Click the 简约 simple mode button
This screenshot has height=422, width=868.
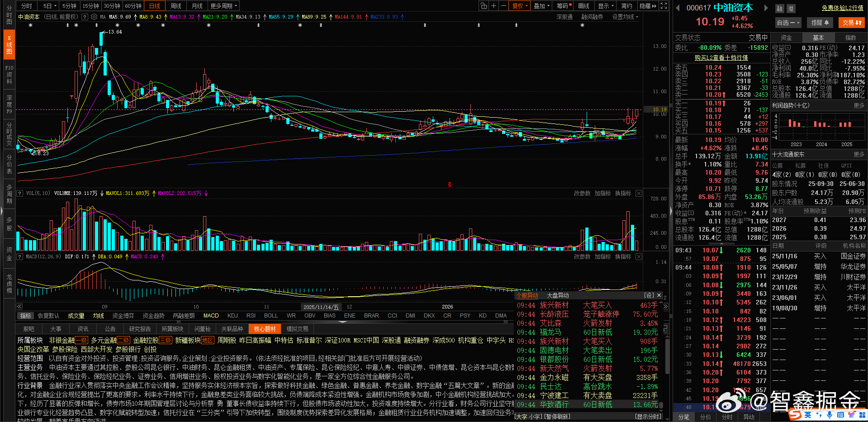coord(626,6)
